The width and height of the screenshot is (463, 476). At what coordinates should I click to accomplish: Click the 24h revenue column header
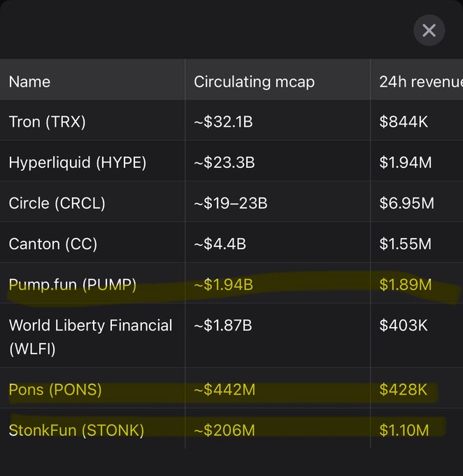(x=417, y=80)
